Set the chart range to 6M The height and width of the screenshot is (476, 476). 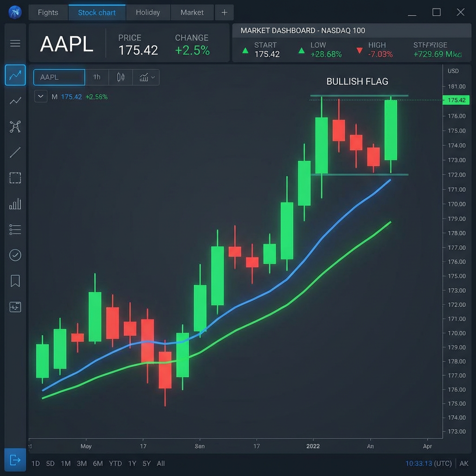point(98,463)
